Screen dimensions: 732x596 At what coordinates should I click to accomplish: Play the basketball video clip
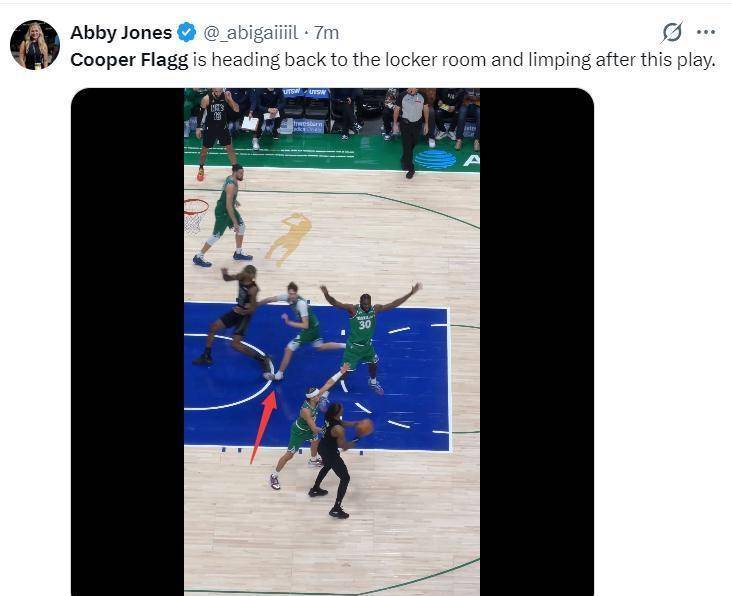pos(332,342)
